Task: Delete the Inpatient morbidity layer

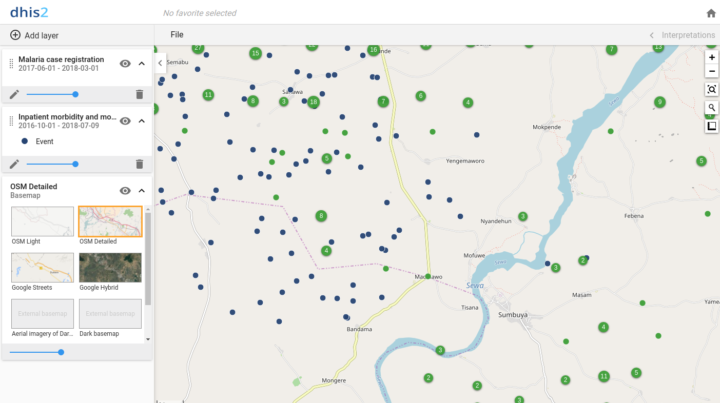Action: pyautogui.click(x=140, y=164)
